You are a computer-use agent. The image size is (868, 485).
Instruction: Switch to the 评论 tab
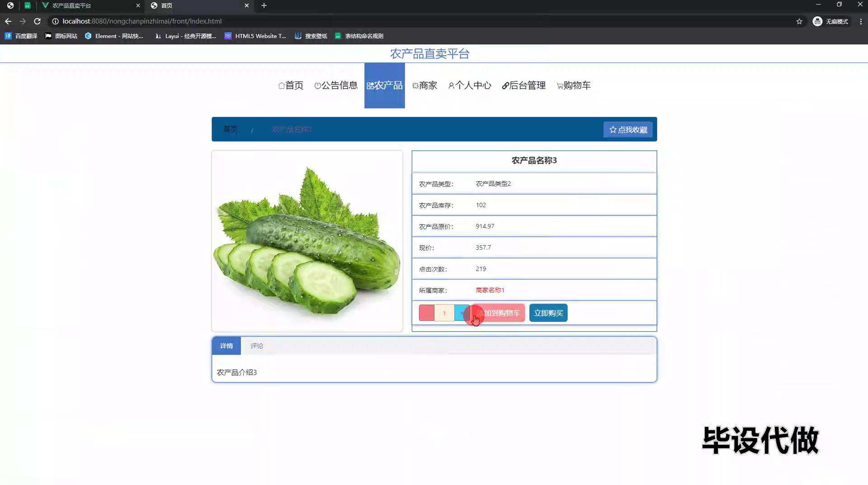pos(257,346)
